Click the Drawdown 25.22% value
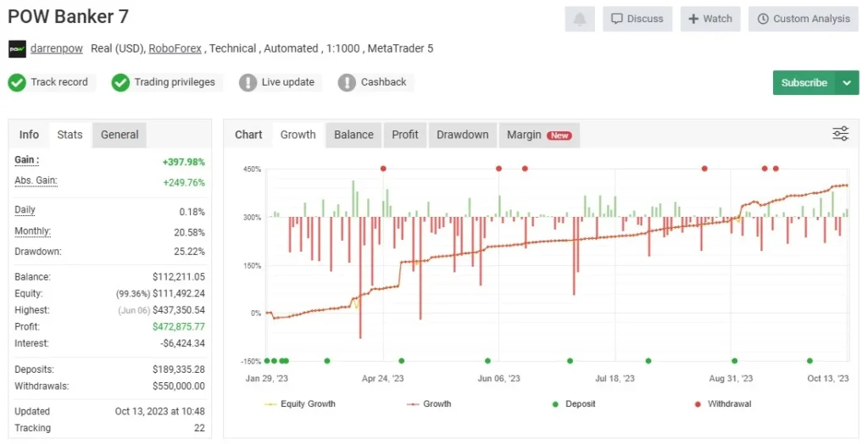 189,252
